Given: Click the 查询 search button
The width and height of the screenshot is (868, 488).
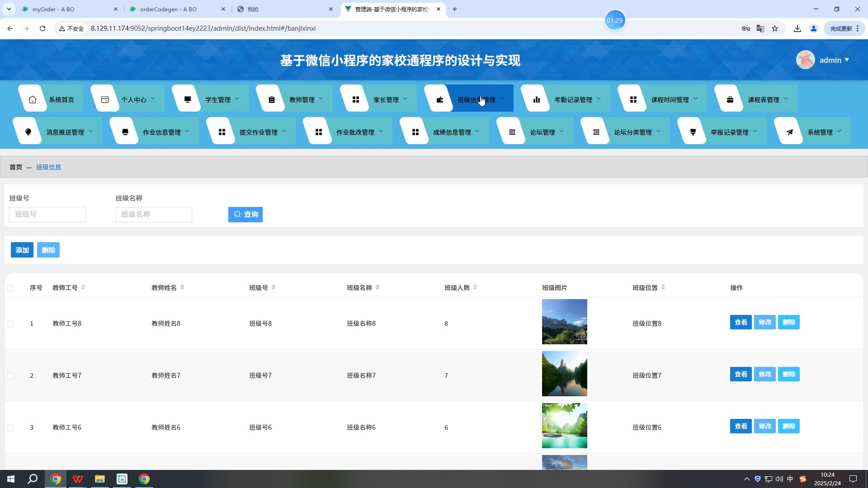Looking at the screenshot, I should 245,214.
